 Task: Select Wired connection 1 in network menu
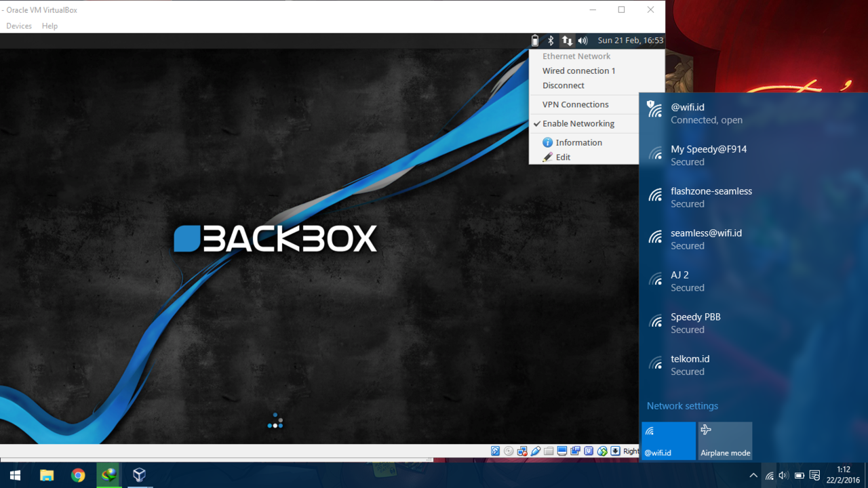coord(584,70)
